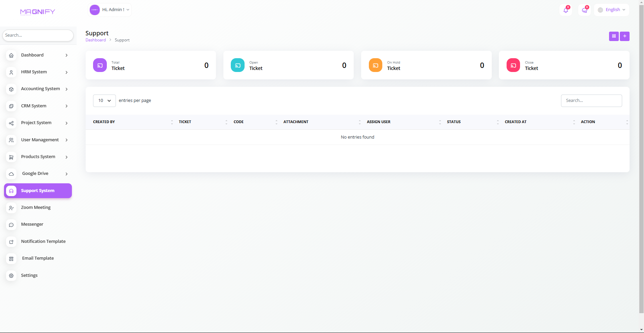Open the notifications bell icon
The image size is (644, 333).
(566, 10)
